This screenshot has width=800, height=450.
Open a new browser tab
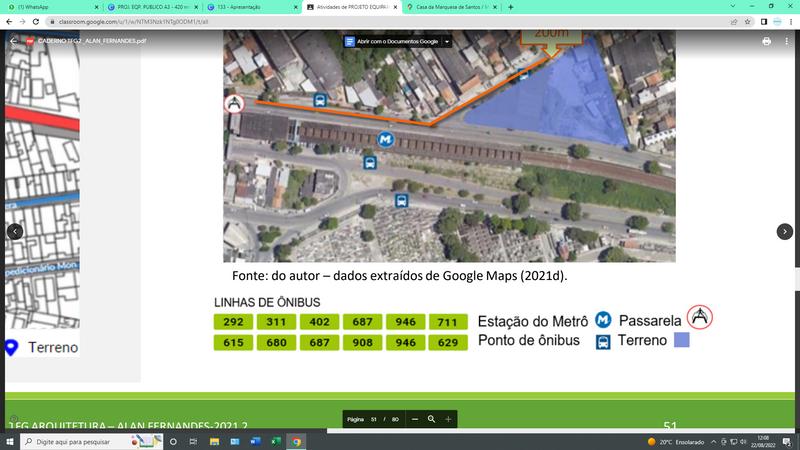tap(511, 7)
